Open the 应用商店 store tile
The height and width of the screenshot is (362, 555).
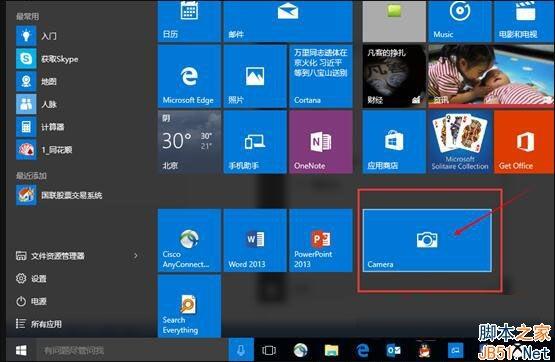pos(394,142)
